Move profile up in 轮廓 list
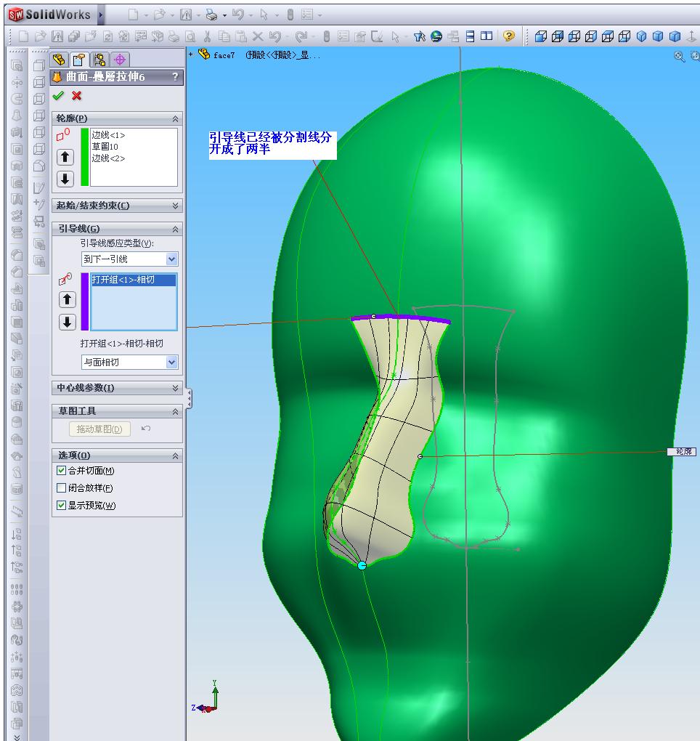This screenshot has height=741, width=700. (x=65, y=157)
